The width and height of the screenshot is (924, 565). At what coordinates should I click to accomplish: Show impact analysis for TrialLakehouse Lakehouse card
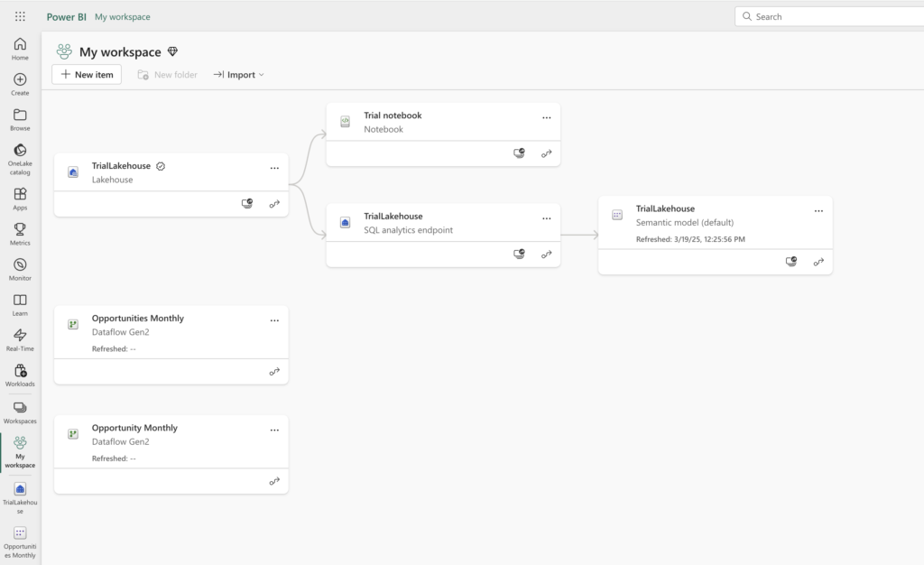pos(247,203)
